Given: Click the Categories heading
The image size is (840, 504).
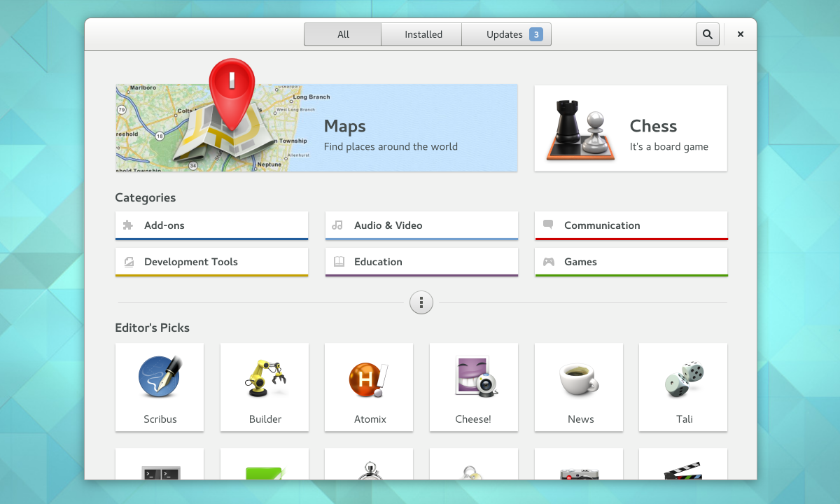Looking at the screenshot, I should coord(146,197).
